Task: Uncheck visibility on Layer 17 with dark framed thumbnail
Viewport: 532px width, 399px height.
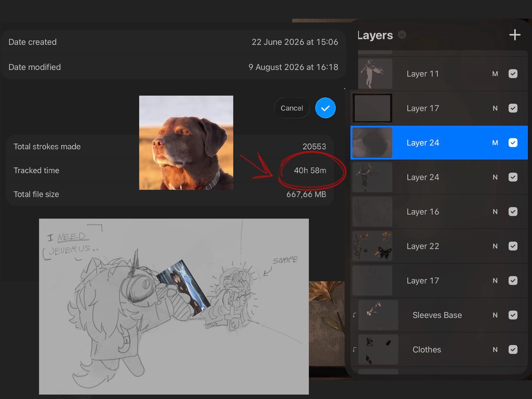Action: pyautogui.click(x=513, y=108)
